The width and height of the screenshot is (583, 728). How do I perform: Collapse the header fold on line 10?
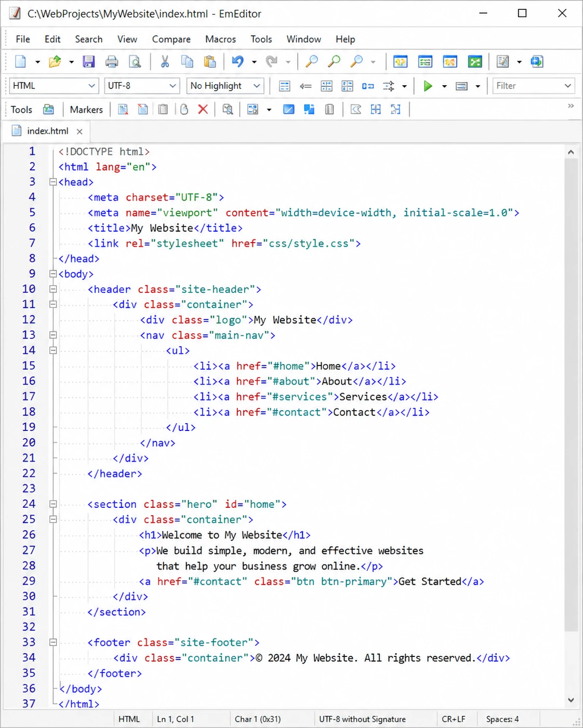pos(53,289)
